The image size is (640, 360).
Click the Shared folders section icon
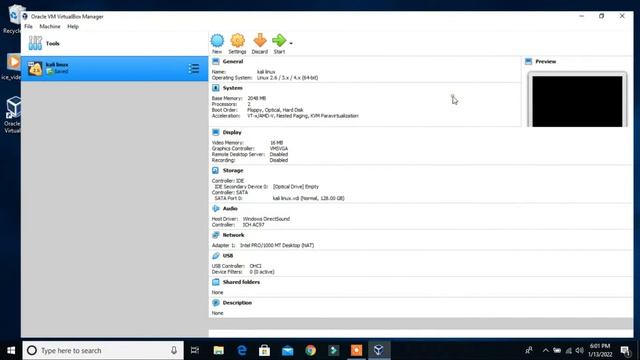point(216,282)
